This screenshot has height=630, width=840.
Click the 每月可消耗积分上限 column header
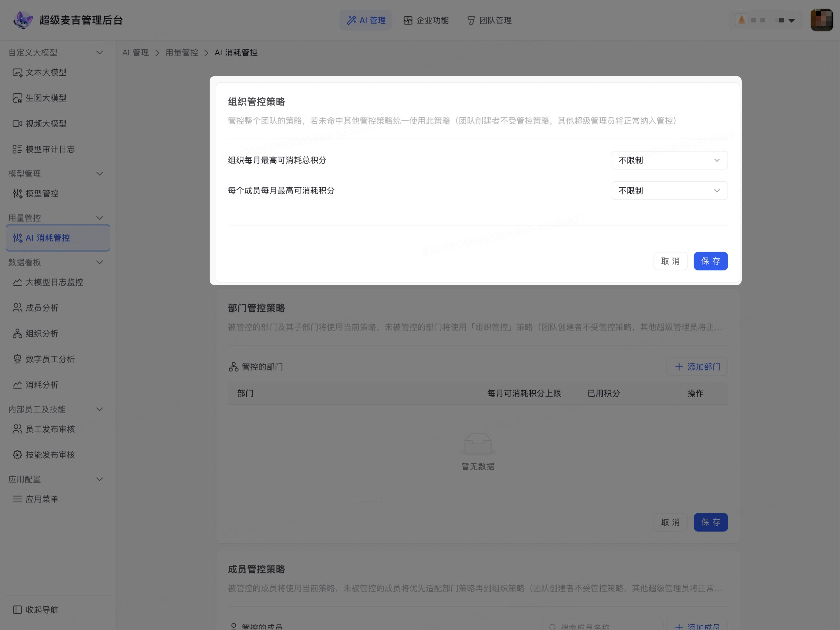(524, 393)
